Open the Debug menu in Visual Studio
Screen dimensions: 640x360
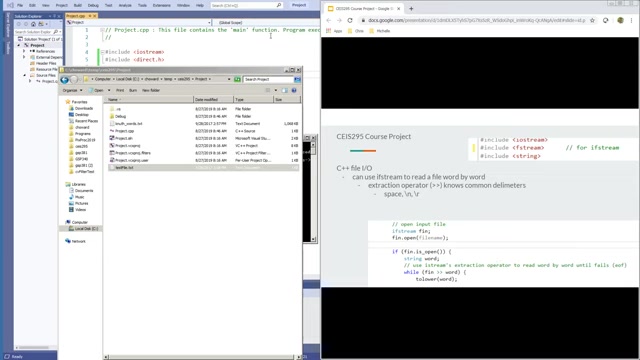click(x=93, y=5)
